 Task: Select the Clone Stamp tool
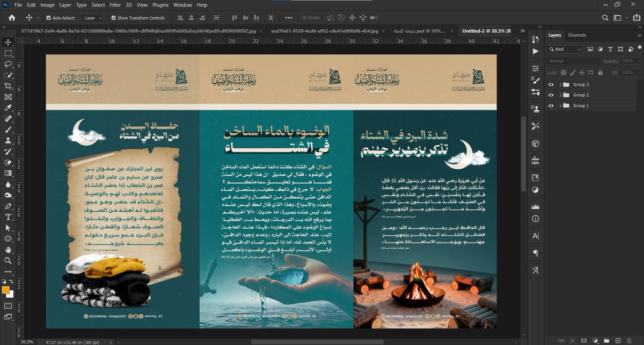pos(8,141)
